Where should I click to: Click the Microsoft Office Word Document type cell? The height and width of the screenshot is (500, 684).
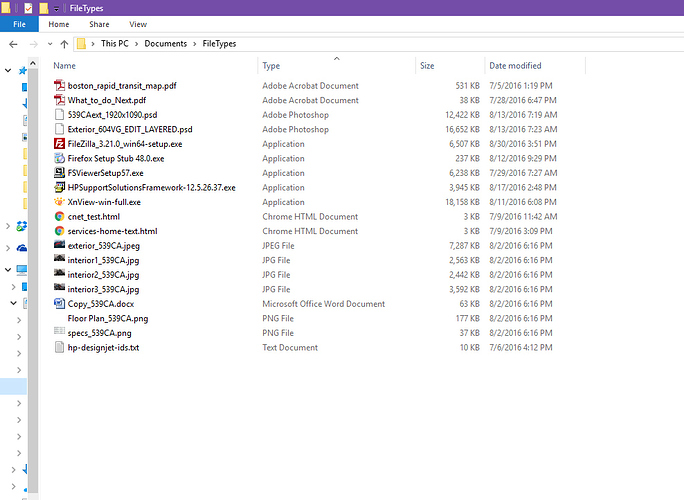click(x=324, y=304)
